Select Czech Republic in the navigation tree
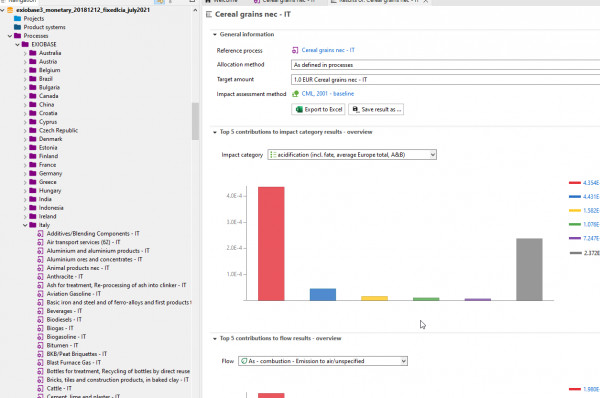The width and height of the screenshot is (600, 398). (x=58, y=130)
